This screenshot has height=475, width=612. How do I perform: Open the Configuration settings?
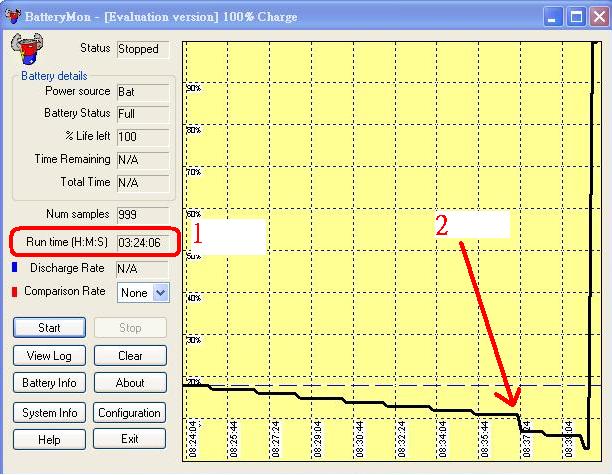click(x=130, y=413)
